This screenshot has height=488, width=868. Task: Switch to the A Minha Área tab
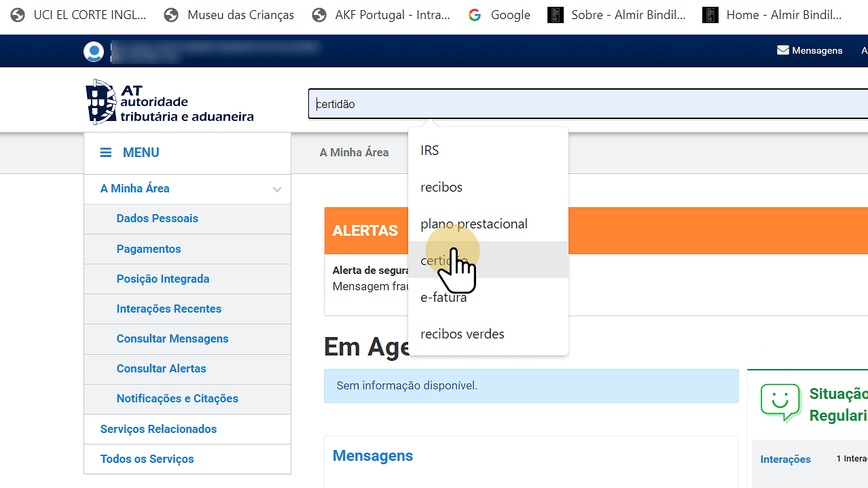tap(354, 153)
